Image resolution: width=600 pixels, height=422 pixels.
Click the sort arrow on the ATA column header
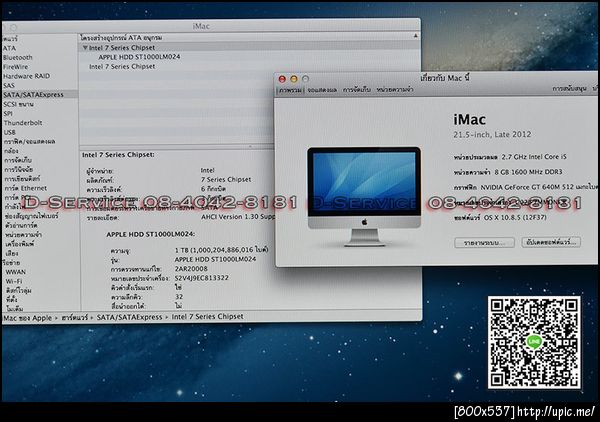pyautogui.click(x=416, y=36)
